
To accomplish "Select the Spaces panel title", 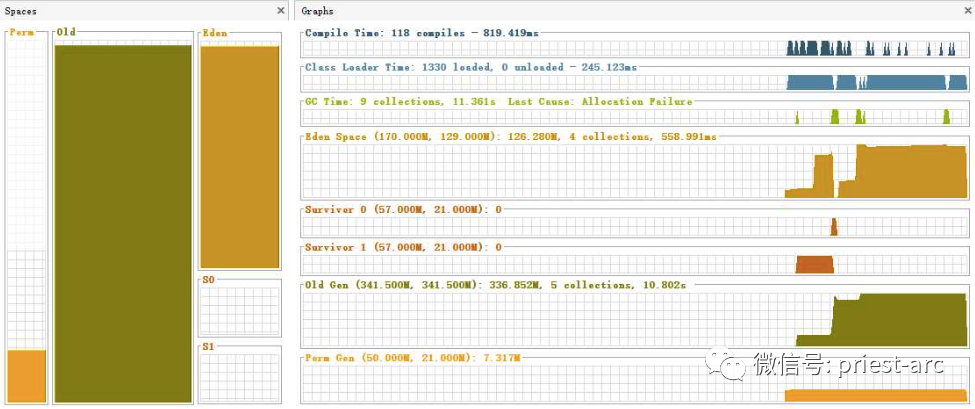I will tap(21, 11).
